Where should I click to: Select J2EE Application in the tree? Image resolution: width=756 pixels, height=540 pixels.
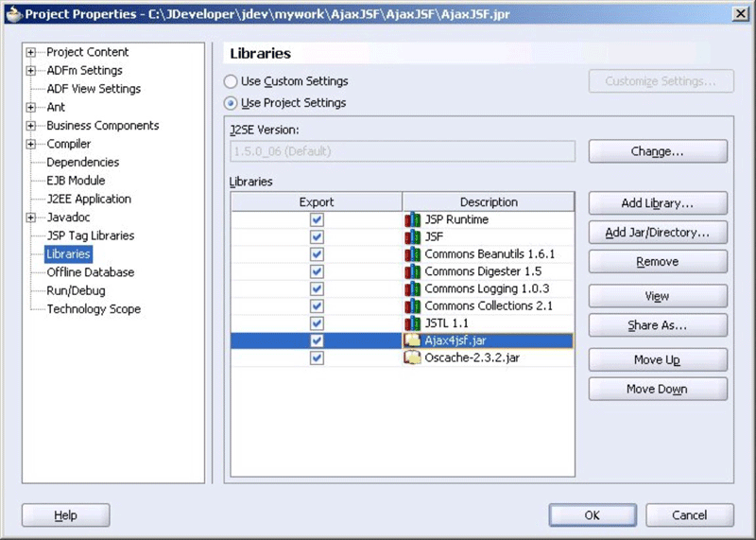(x=89, y=199)
